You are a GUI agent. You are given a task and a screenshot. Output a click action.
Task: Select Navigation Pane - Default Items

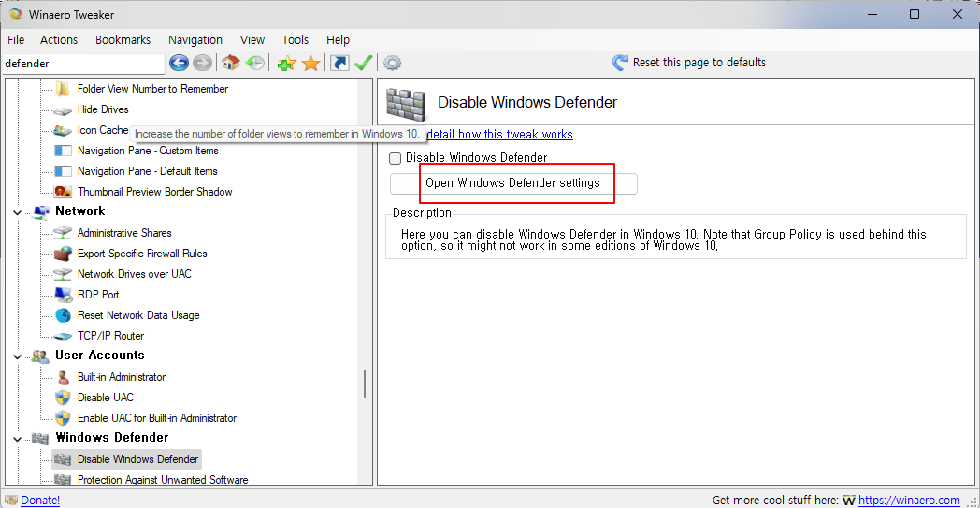pos(148,171)
